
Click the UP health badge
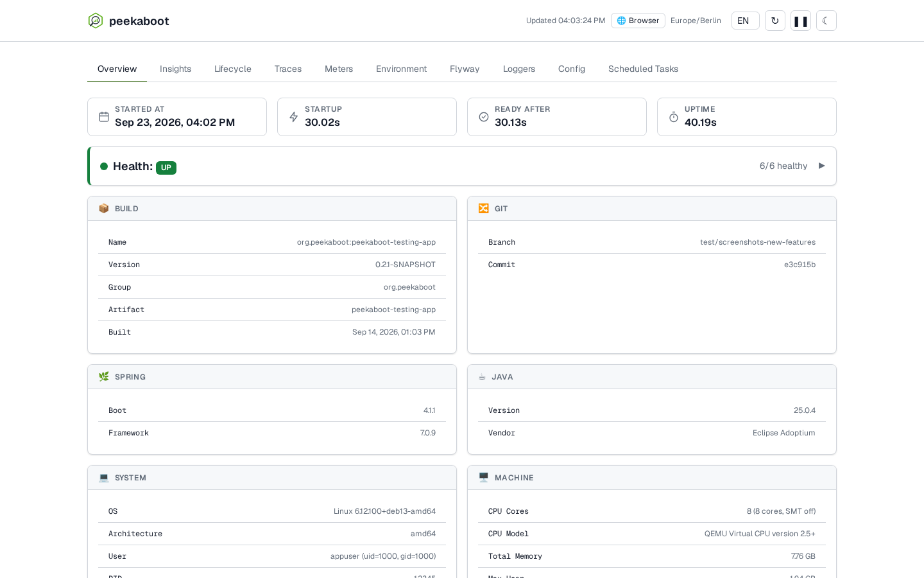(x=166, y=168)
